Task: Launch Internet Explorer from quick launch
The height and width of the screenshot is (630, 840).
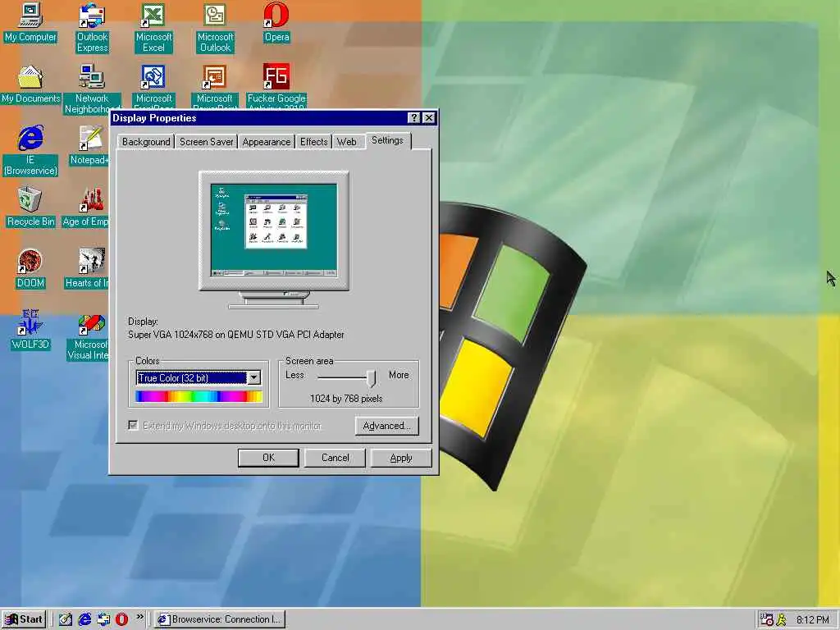Action: tap(84, 619)
